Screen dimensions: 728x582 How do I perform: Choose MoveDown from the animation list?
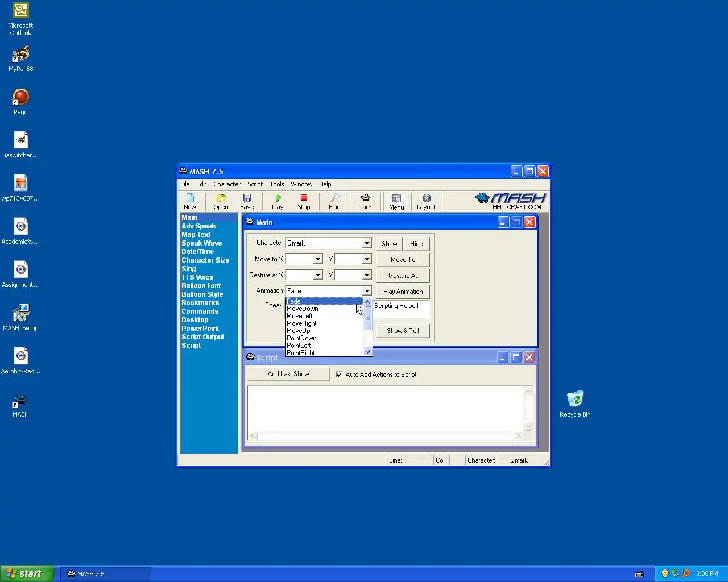tap(324, 309)
